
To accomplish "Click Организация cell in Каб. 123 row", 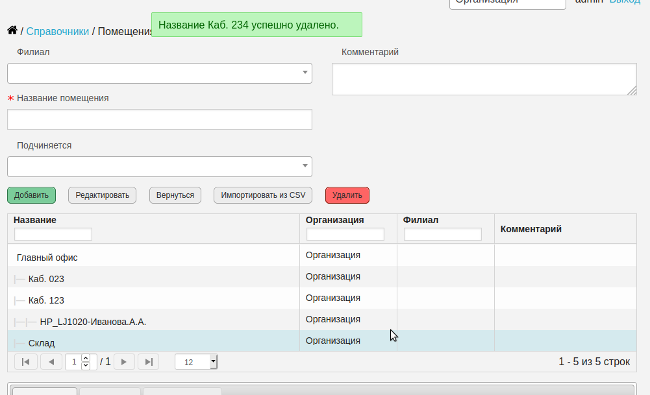I will (x=348, y=298).
